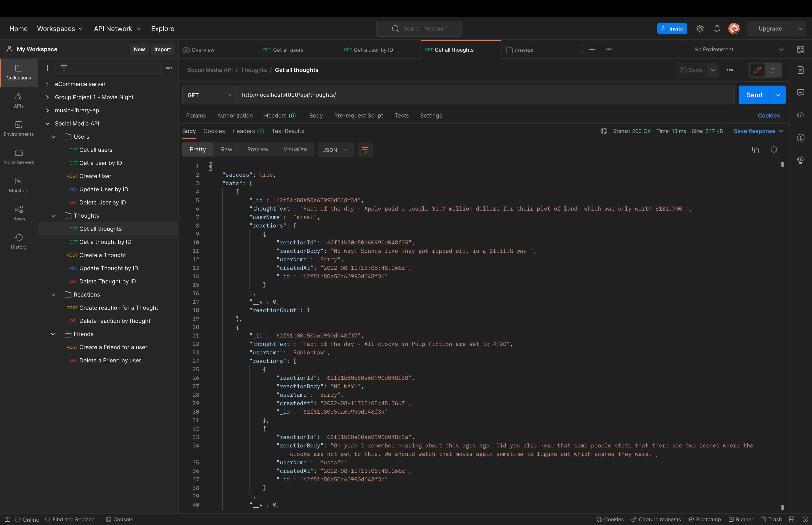Open environment quick look icon

[x=800, y=49]
